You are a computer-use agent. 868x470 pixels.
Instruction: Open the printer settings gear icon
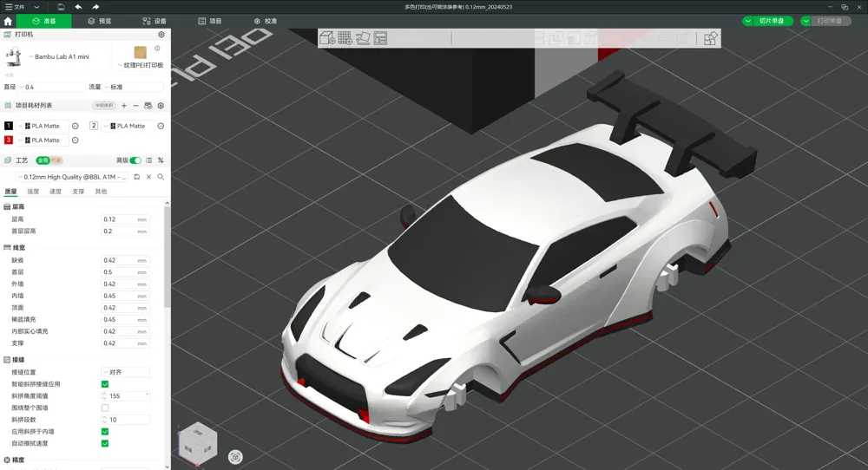[x=161, y=35]
